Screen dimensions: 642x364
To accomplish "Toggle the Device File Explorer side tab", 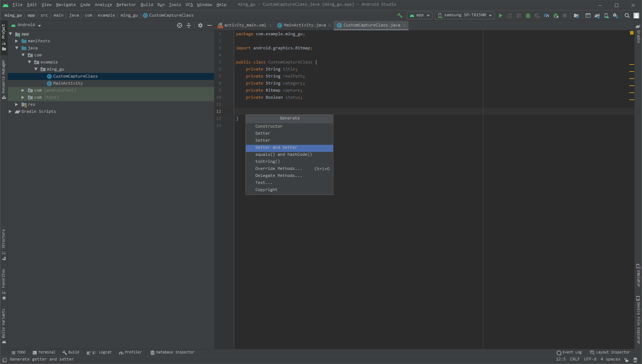I will pos(638,320).
